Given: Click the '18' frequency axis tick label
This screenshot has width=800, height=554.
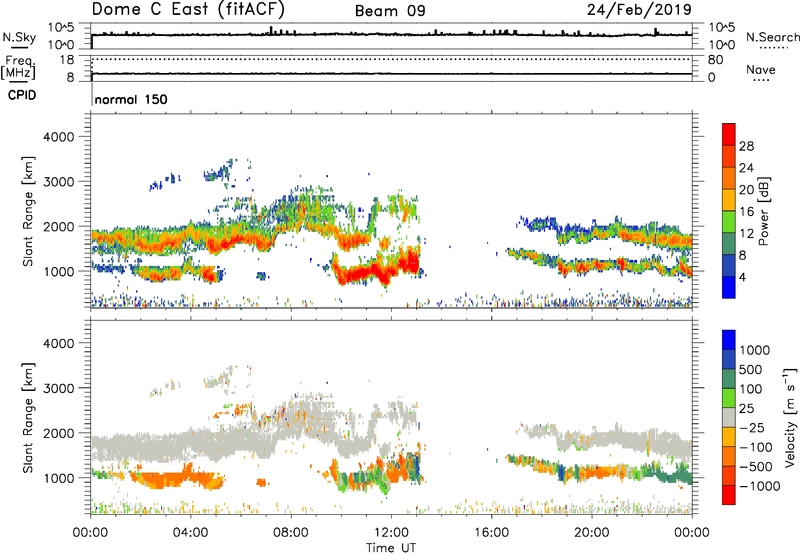Looking at the screenshot, I should [x=67, y=60].
